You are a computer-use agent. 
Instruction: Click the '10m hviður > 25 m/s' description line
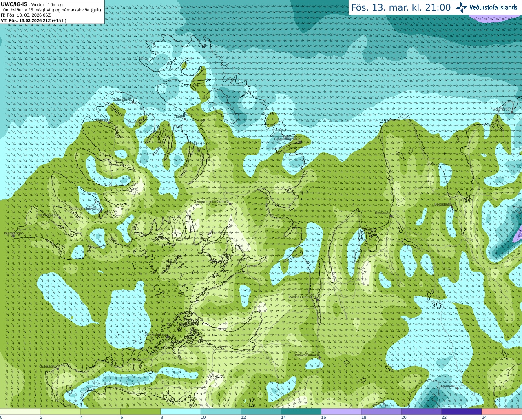(x=51, y=10)
